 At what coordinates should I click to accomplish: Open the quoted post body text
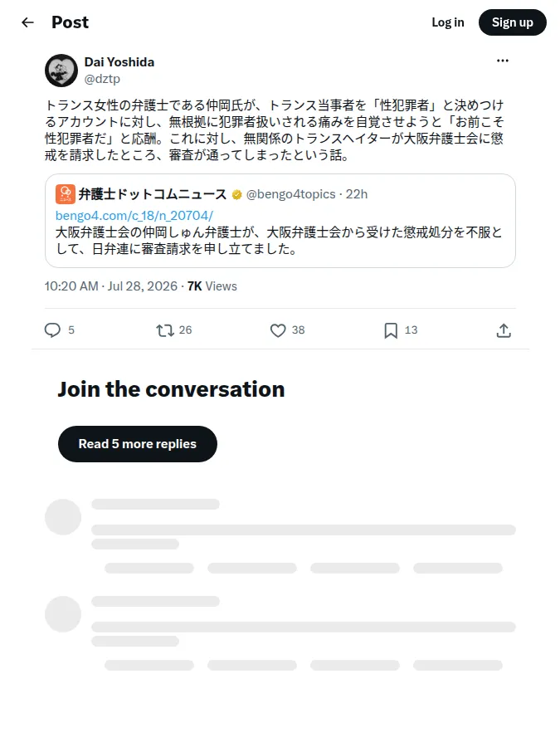(x=279, y=241)
